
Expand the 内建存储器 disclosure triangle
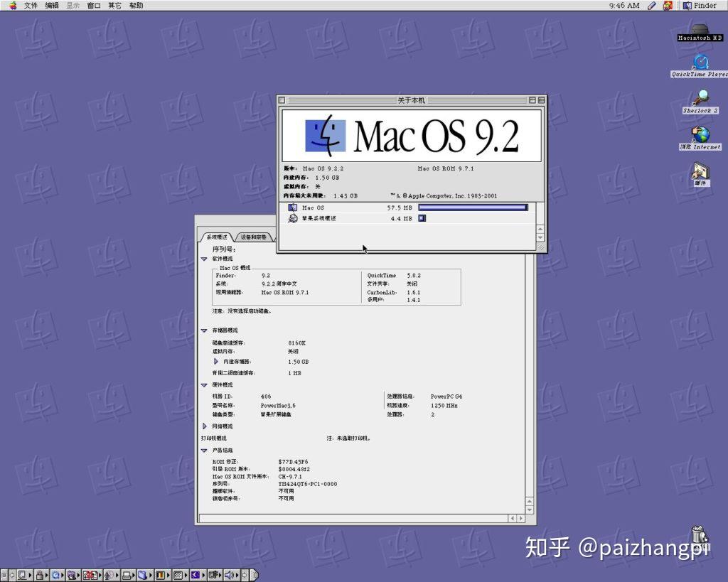click(215, 362)
